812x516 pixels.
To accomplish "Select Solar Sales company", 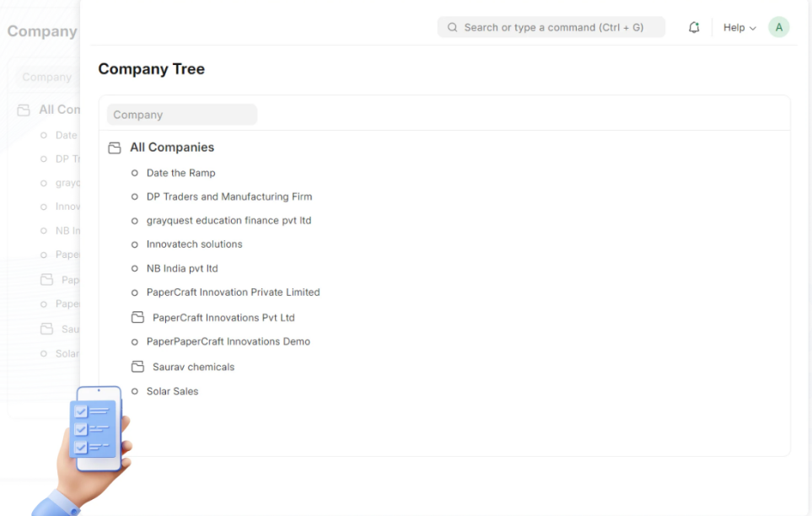I will pyautogui.click(x=172, y=391).
